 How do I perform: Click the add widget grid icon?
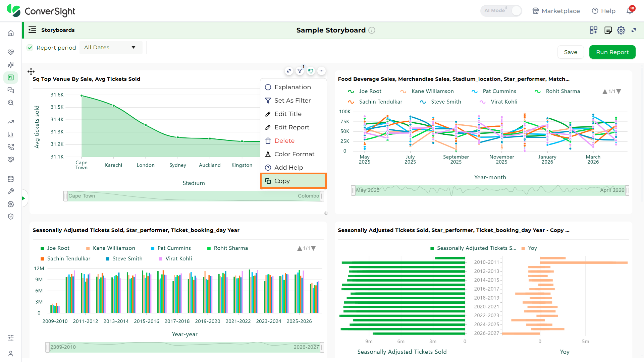click(x=593, y=30)
